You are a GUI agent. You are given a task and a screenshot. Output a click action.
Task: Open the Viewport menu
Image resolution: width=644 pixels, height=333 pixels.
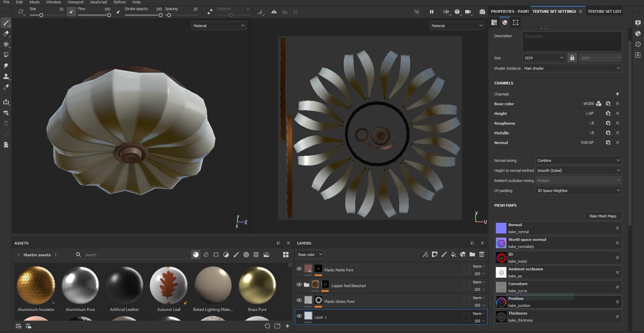coord(75,2)
